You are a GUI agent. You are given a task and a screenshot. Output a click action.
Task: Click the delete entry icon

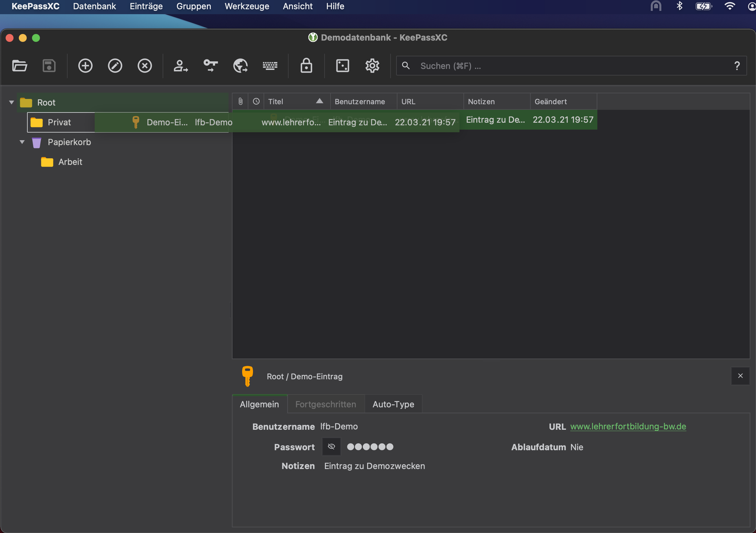[144, 66]
